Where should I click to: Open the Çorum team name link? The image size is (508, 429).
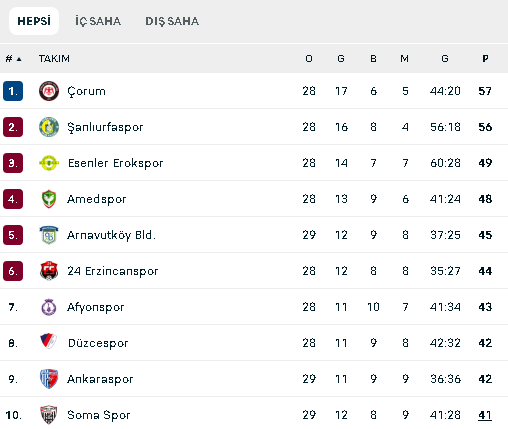coord(86,91)
